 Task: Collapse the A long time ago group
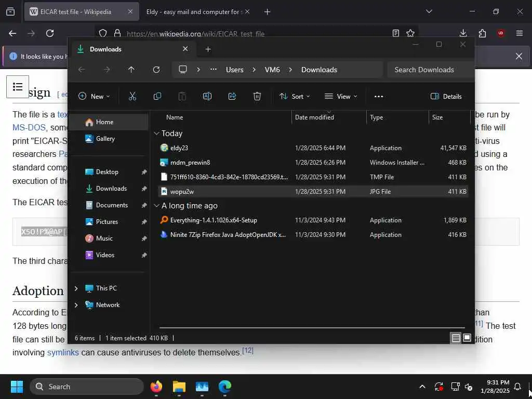click(x=156, y=206)
